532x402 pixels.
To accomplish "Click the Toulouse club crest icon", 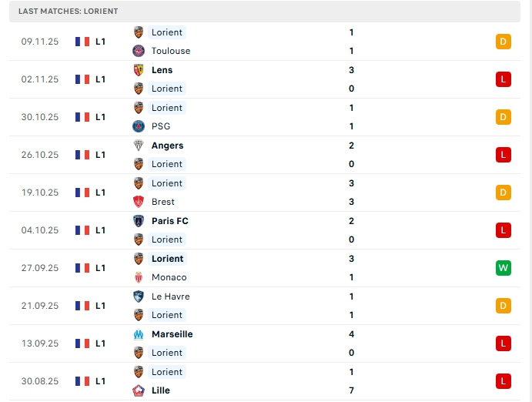I will (139, 51).
